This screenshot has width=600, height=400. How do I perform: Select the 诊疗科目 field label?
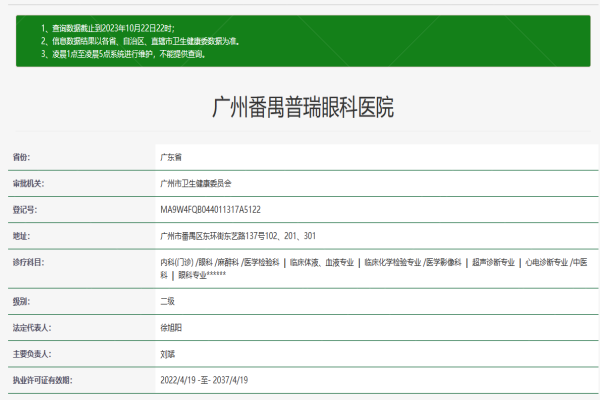tap(29, 262)
